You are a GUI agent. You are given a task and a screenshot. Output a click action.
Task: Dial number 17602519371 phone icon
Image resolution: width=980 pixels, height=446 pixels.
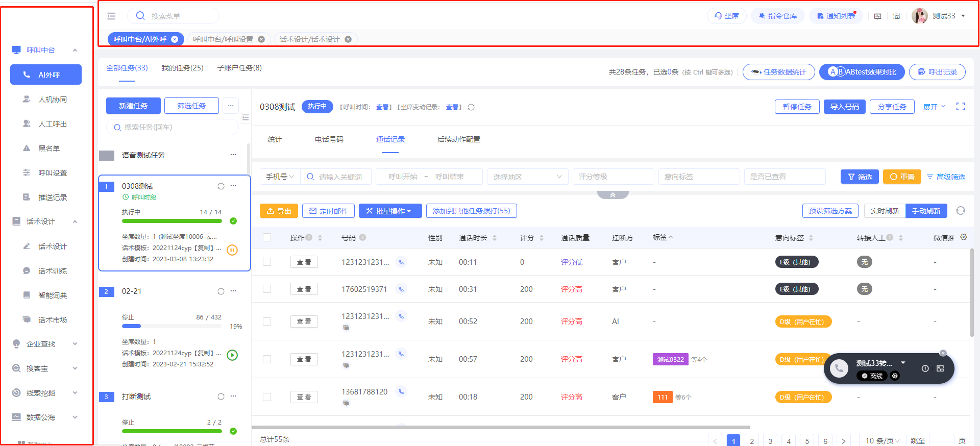pos(401,289)
